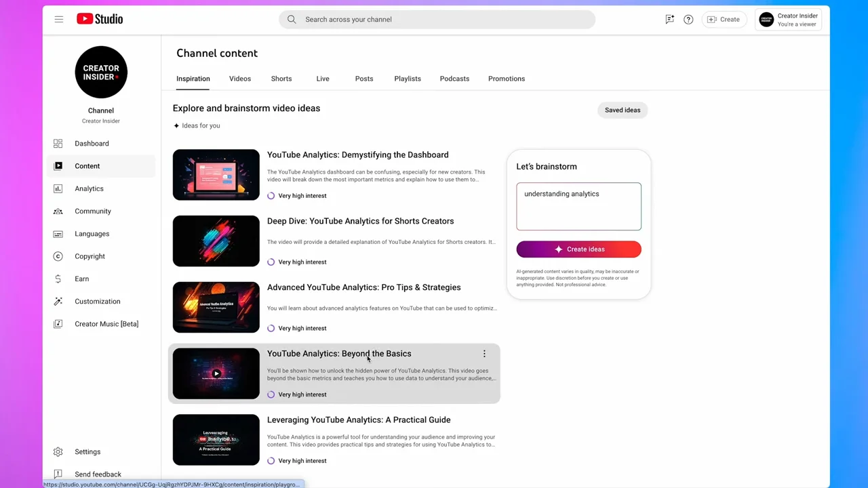Switch to the Shorts tab
Image resolution: width=868 pixels, height=488 pixels.
281,79
